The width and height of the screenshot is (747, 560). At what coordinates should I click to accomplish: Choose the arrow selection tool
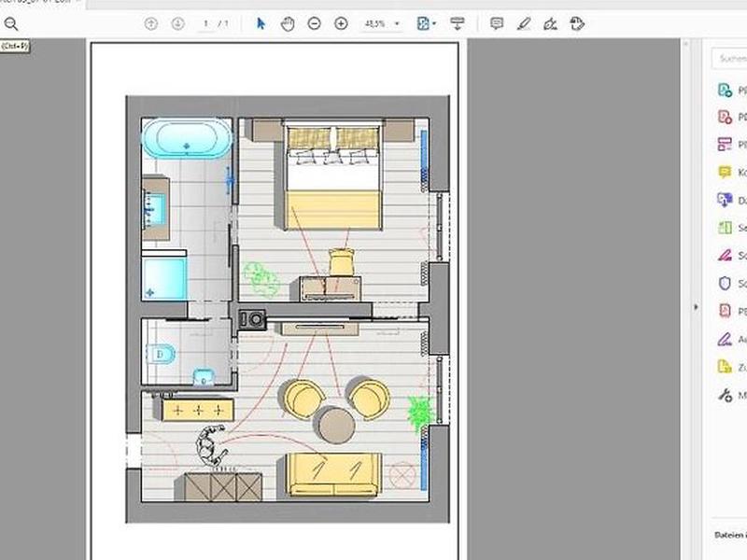click(x=261, y=23)
